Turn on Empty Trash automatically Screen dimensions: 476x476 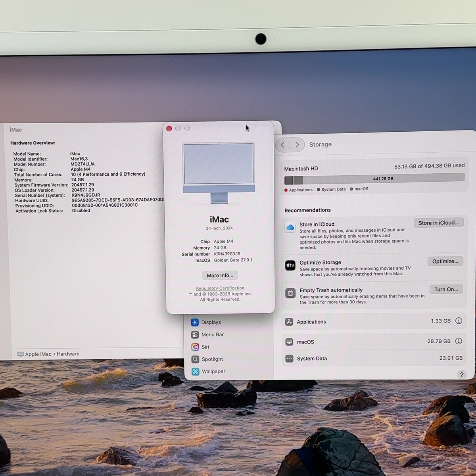coord(446,290)
